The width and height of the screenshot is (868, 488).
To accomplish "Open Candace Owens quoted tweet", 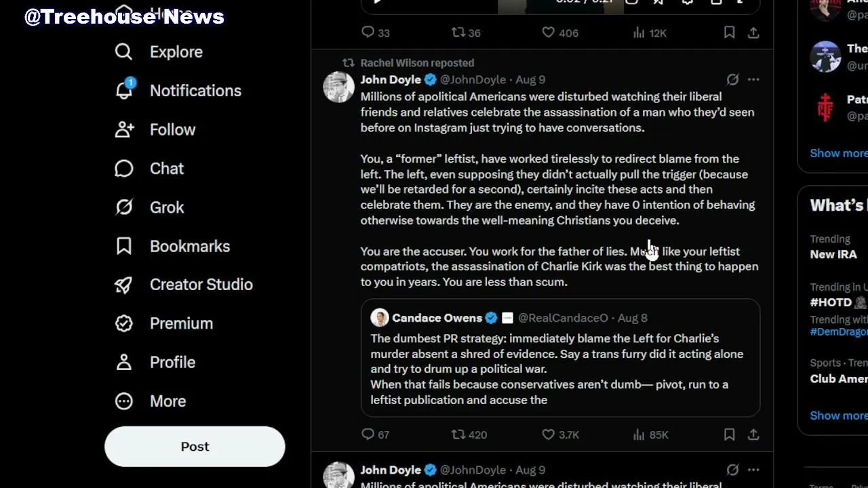I will point(560,358).
